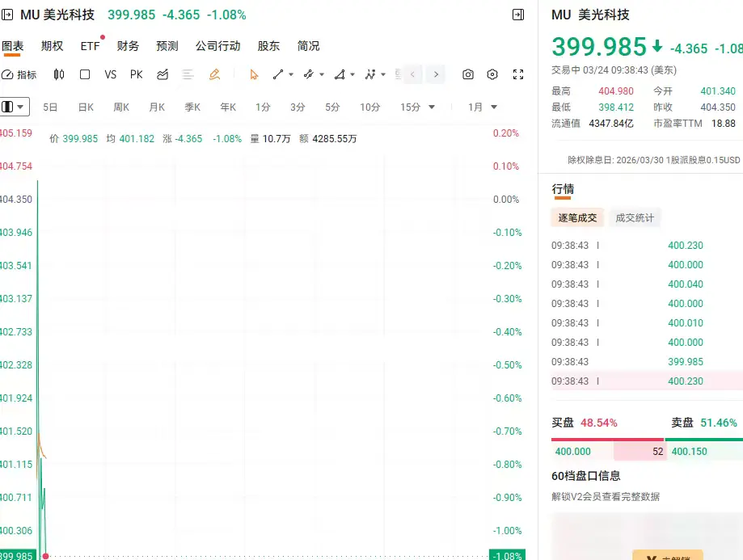Switch to 简况 tab
The height and width of the screenshot is (560, 743).
(x=309, y=46)
